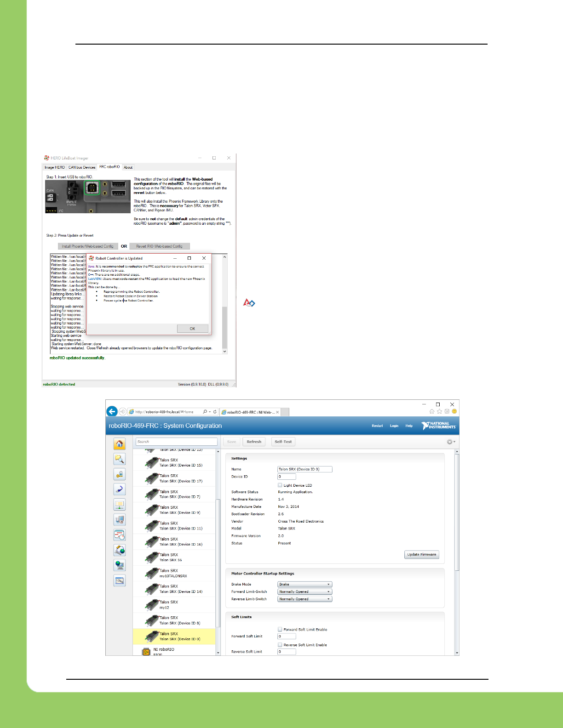563x728 pixels.
Task: Confirm the dialog with OK
Action: coord(193,329)
